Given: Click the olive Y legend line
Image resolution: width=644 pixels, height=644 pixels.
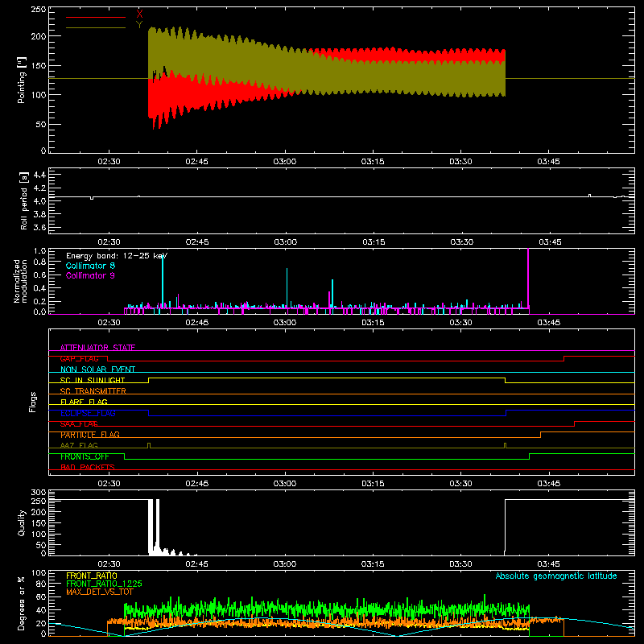Looking at the screenshot, I should 96,27.
